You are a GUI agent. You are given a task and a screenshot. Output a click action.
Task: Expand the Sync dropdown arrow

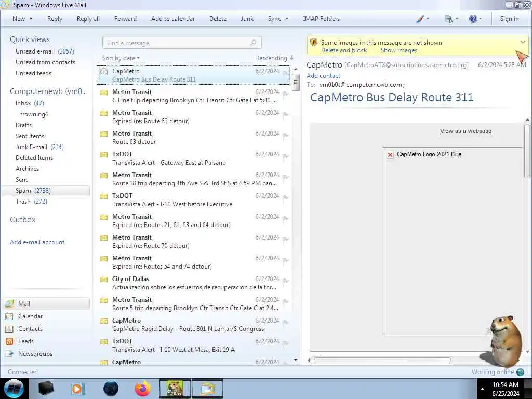pyautogui.click(x=287, y=19)
